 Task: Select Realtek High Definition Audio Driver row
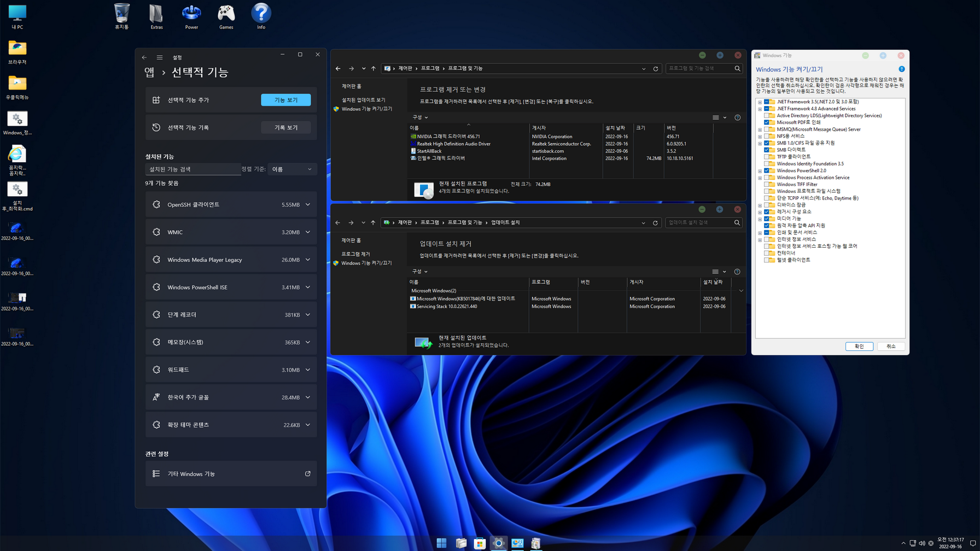point(561,144)
